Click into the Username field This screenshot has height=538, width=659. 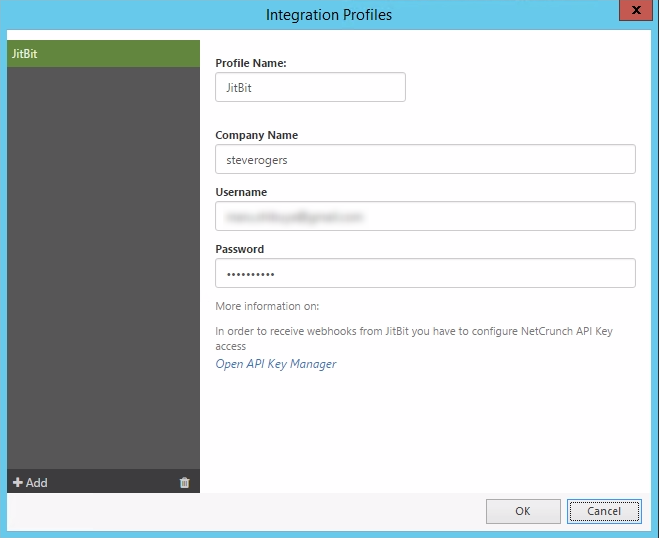425,216
